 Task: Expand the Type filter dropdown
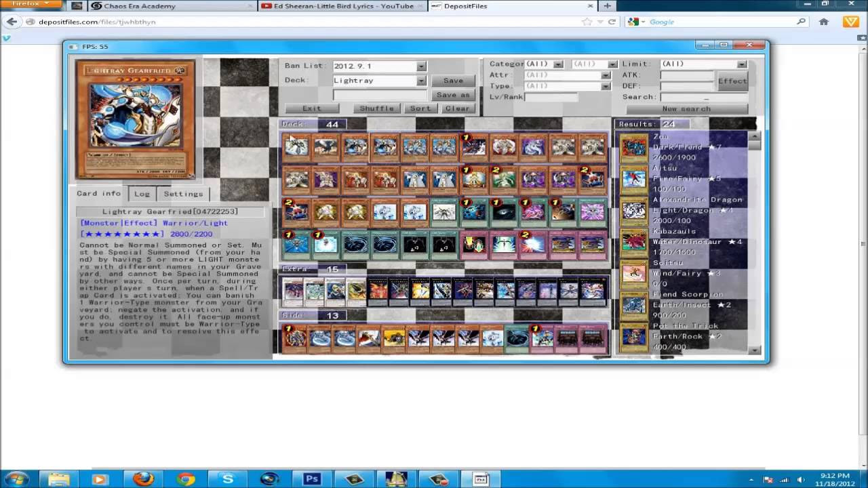(x=606, y=85)
